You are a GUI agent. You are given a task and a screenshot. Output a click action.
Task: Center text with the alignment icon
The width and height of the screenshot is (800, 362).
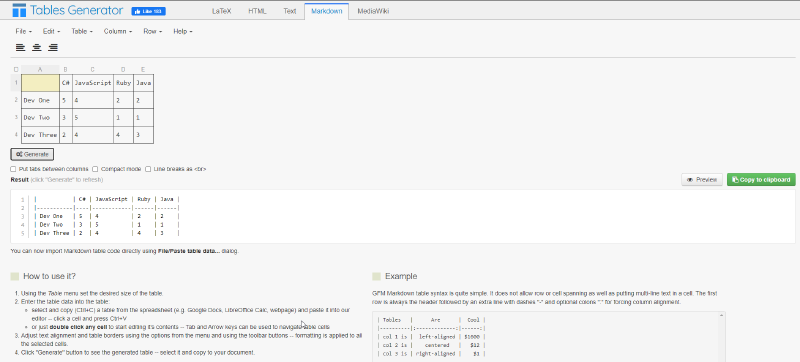37,47
